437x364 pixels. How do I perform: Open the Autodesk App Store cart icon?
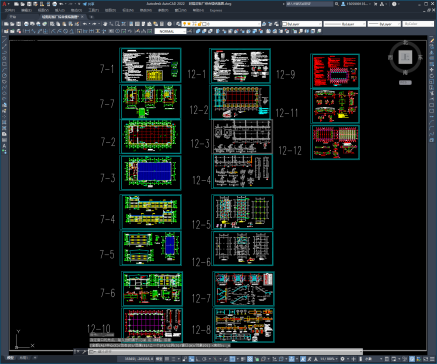pyautogui.click(x=376, y=4)
